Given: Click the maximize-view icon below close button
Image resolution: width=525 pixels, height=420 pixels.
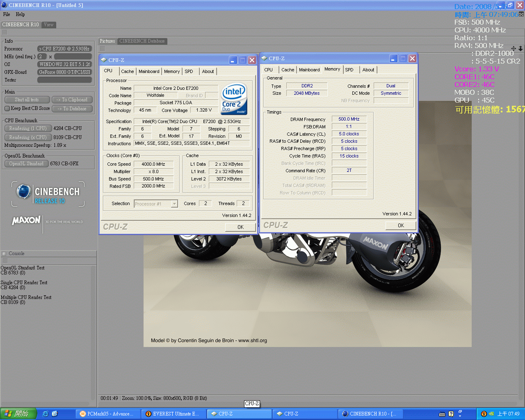Looking at the screenshot, I should pyautogui.click(x=521, y=14).
